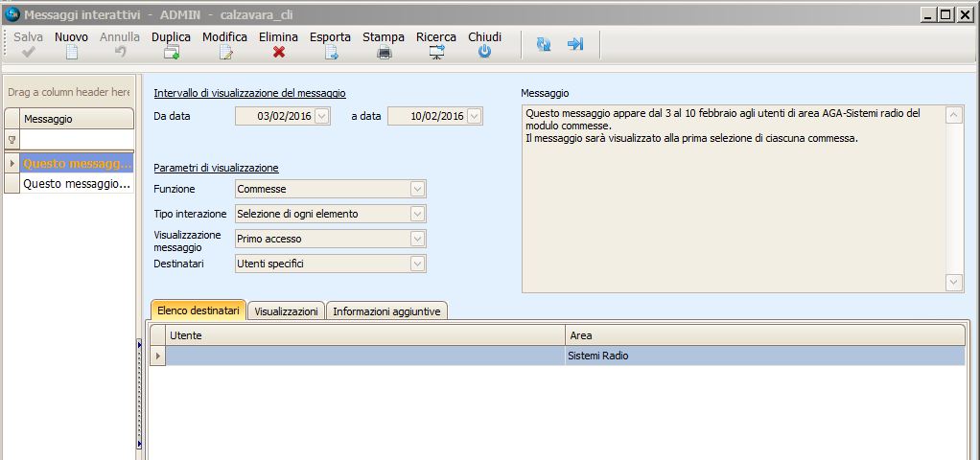Click the Modifica edit icon
Viewport: 980px width, 460px height.
[x=225, y=53]
